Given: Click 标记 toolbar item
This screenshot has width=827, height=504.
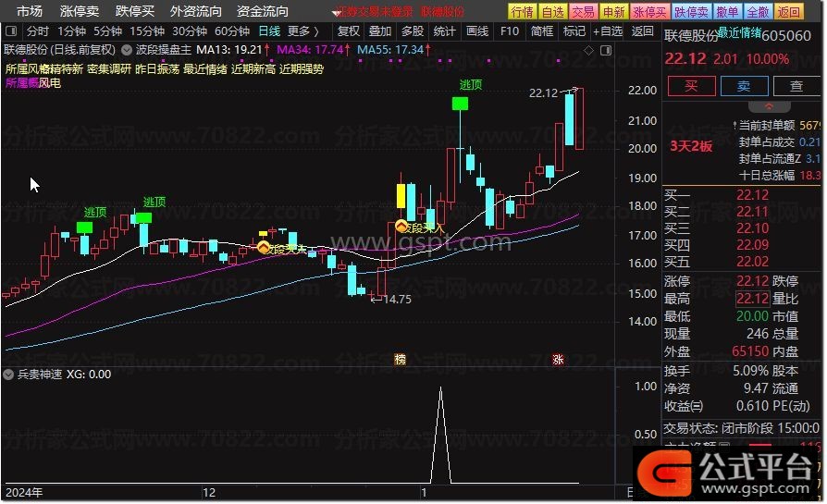Looking at the screenshot, I should coord(574,31).
